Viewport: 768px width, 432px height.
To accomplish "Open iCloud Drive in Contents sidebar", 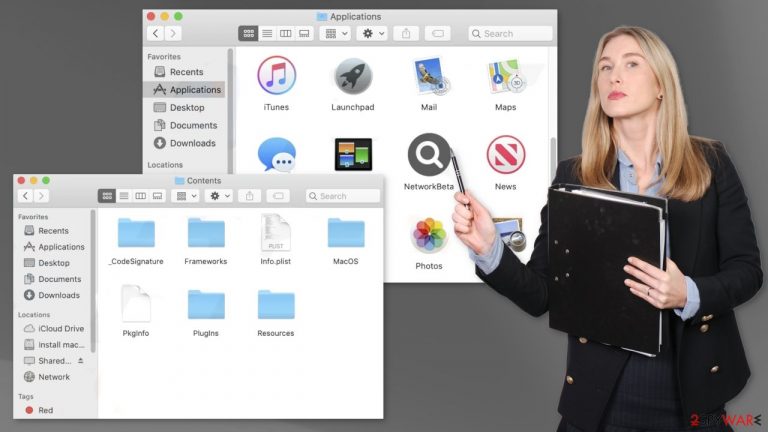I will click(x=53, y=329).
